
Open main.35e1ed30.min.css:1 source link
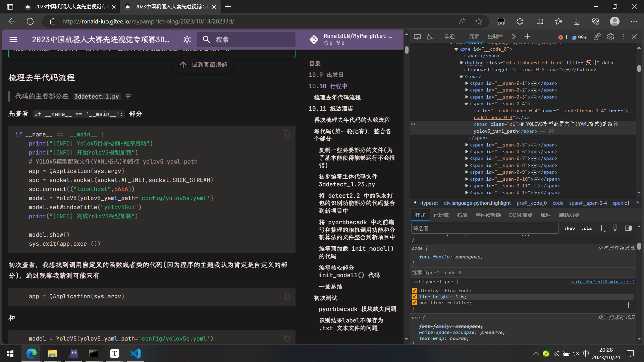point(603,282)
